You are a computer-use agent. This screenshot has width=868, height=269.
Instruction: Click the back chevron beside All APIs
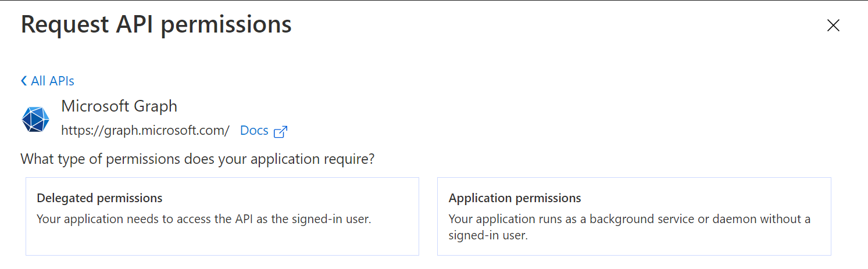[x=24, y=81]
